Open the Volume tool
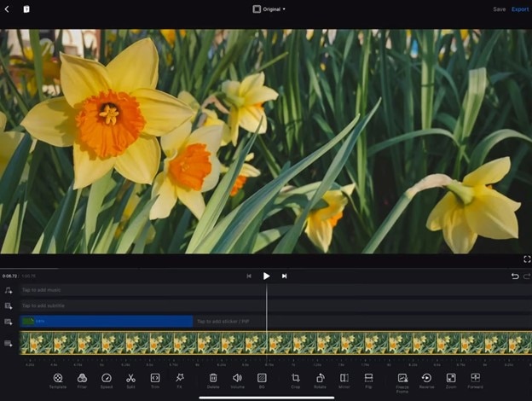 click(237, 381)
